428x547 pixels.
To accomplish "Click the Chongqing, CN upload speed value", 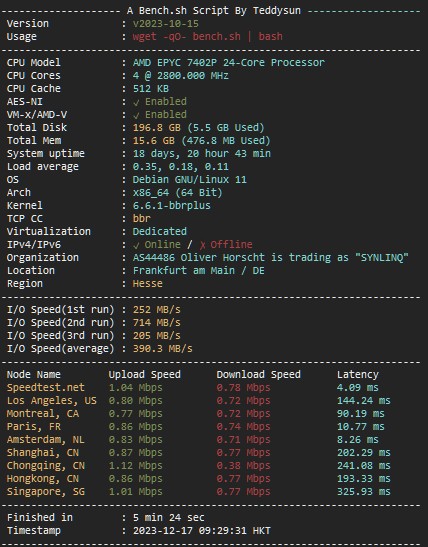I will point(136,466).
